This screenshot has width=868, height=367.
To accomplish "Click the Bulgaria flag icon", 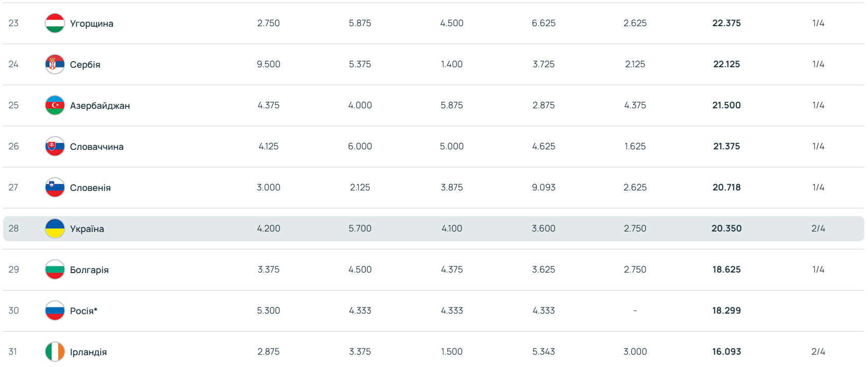I will [x=55, y=269].
